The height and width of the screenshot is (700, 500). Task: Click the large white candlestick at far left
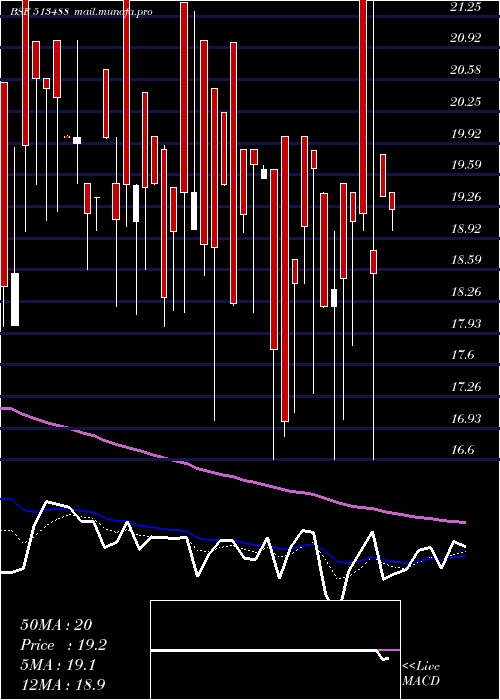(x=15, y=299)
